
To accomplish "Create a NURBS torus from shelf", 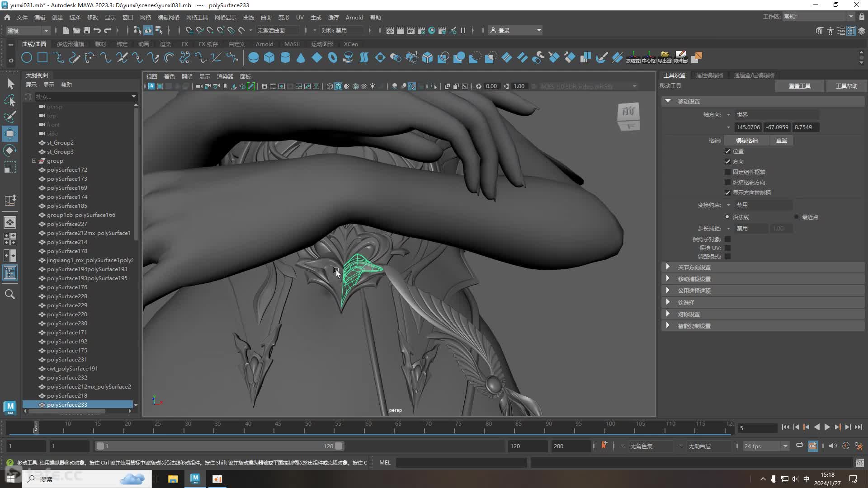I will pos(333,58).
